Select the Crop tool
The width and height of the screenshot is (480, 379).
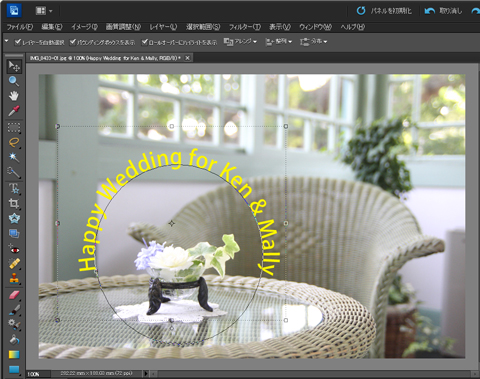pyautogui.click(x=14, y=203)
